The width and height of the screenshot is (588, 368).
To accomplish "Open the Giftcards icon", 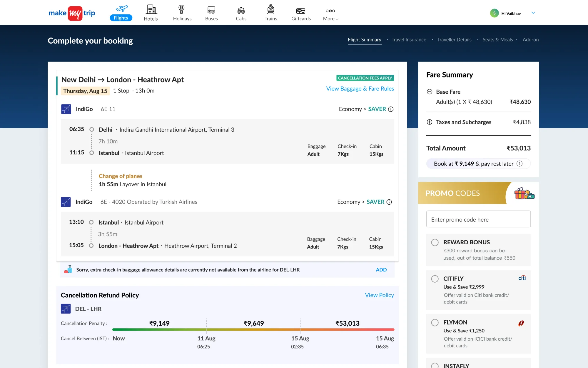I will [301, 11].
